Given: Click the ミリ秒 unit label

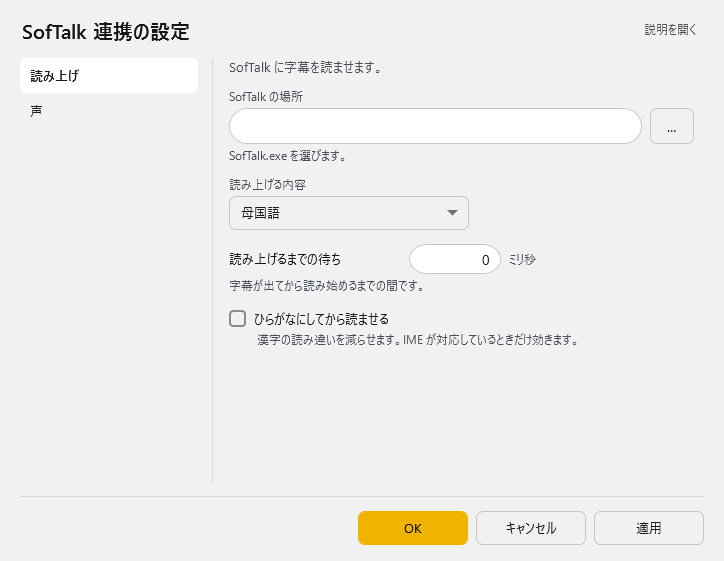Looking at the screenshot, I should pos(522,259).
